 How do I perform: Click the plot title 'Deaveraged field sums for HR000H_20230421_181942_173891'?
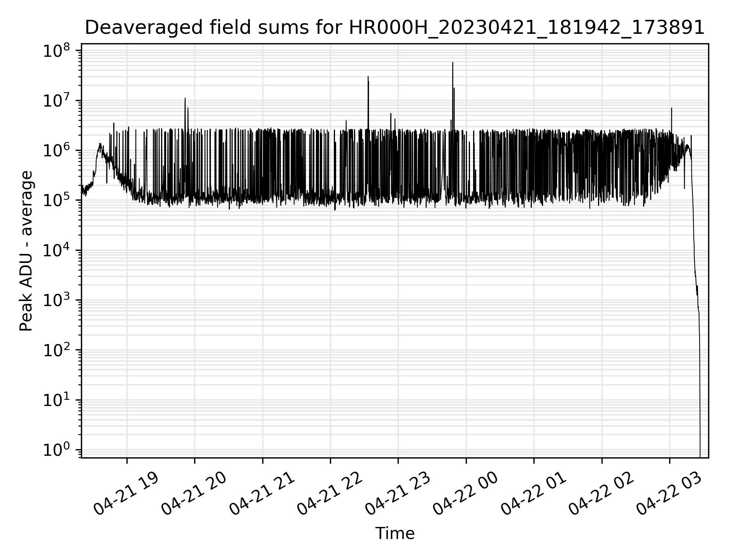coord(395,28)
